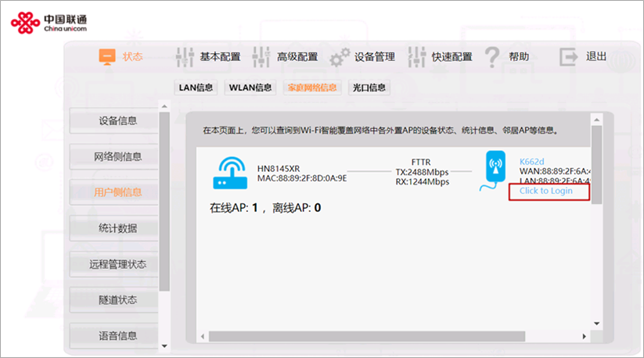Select 远程管理状态 in the sidebar
Screen dimensions: 644x358
point(113,264)
